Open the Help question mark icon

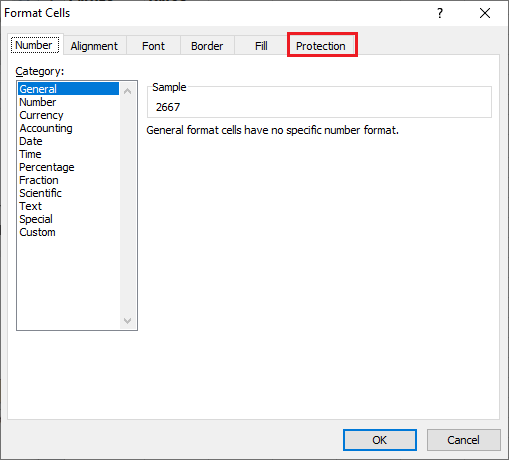point(440,13)
